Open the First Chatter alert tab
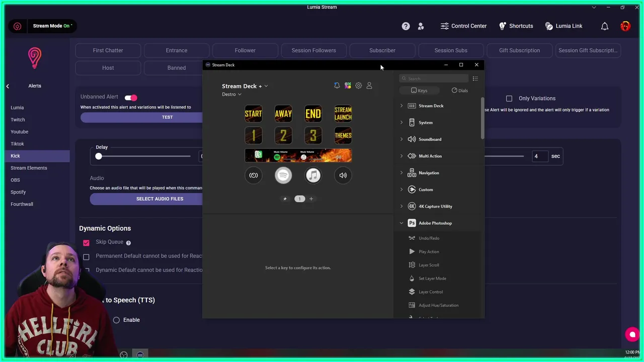The image size is (644, 362). coord(108,50)
